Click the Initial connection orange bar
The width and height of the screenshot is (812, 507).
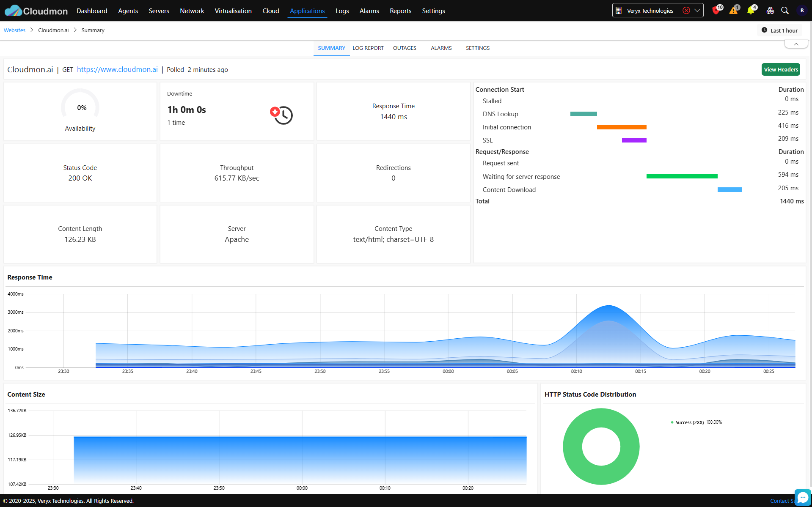[622, 127]
